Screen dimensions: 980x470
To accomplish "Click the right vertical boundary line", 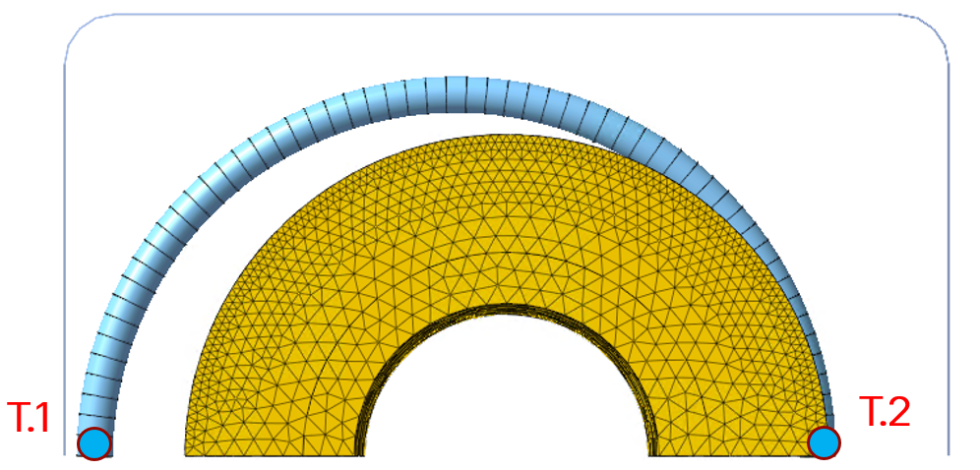I will (949, 246).
